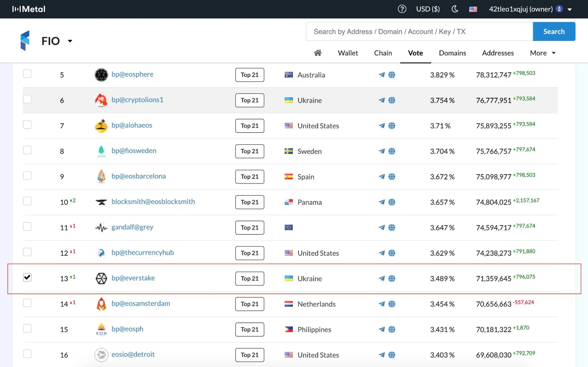The height and width of the screenshot is (367, 588).
Task: Check the box for bp@eosphere
Action: pos(27,74)
